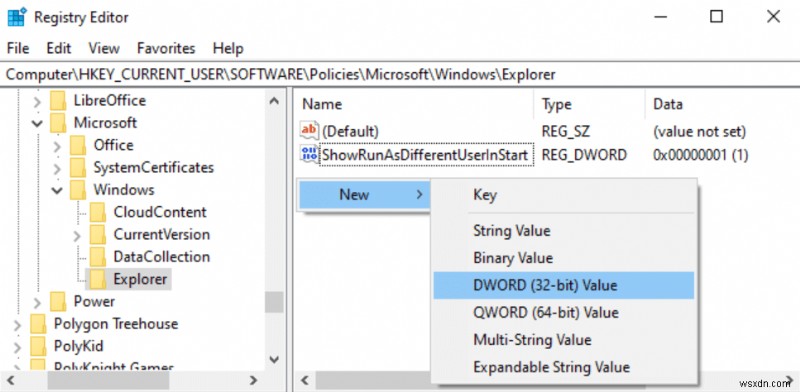Select the DataCollection key label
This screenshot has height=392, width=800.
(161, 257)
